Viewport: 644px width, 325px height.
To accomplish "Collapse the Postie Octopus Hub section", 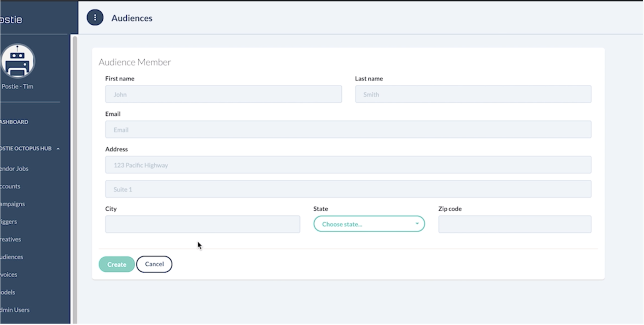I will [x=58, y=149].
